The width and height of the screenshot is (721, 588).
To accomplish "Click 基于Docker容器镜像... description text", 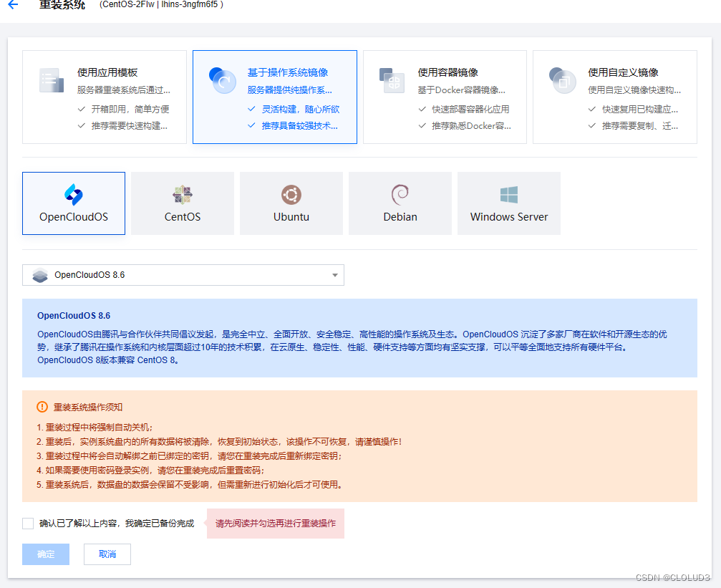I will 462,90.
